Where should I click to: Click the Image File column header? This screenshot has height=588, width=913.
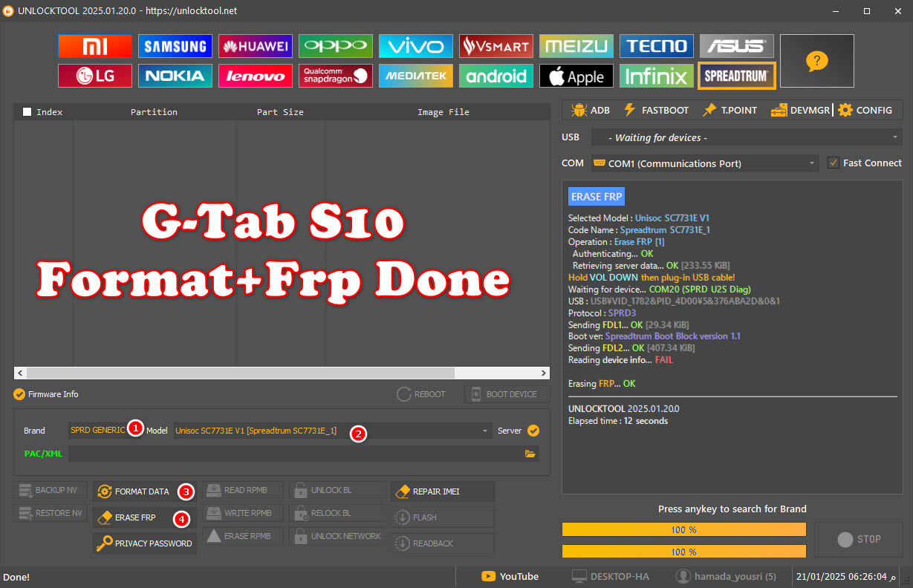coord(443,112)
